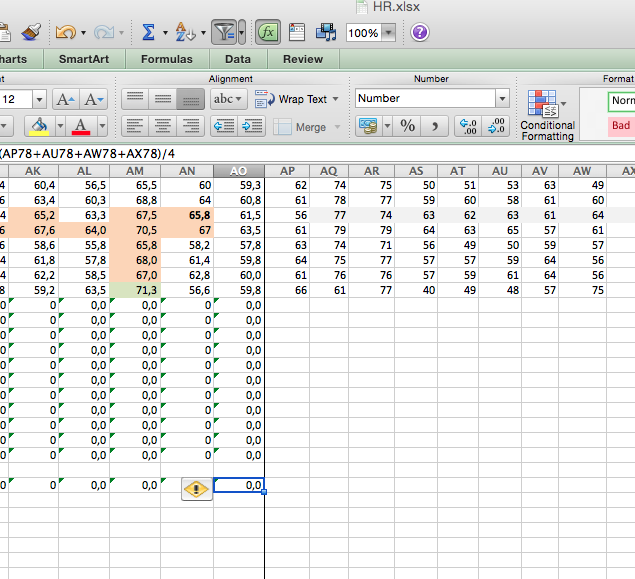The height and width of the screenshot is (579, 635).
Task: Align text right in cell
Action: [x=191, y=126]
